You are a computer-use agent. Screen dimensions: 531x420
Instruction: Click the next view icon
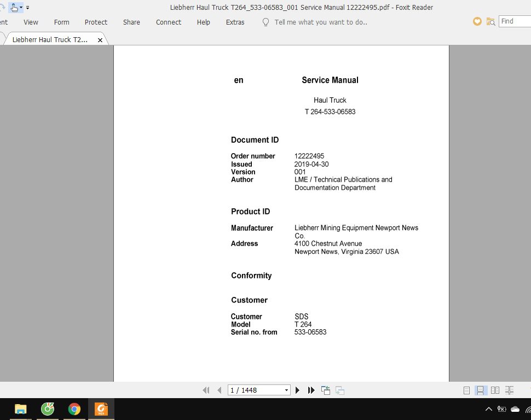pos(339,390)
